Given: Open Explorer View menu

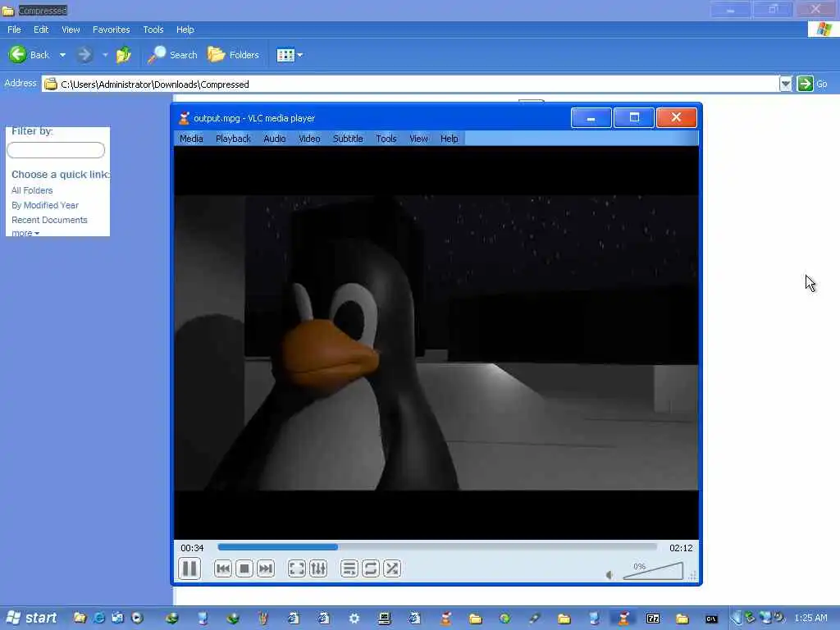Looking at the screenshot, I should 71,30.
